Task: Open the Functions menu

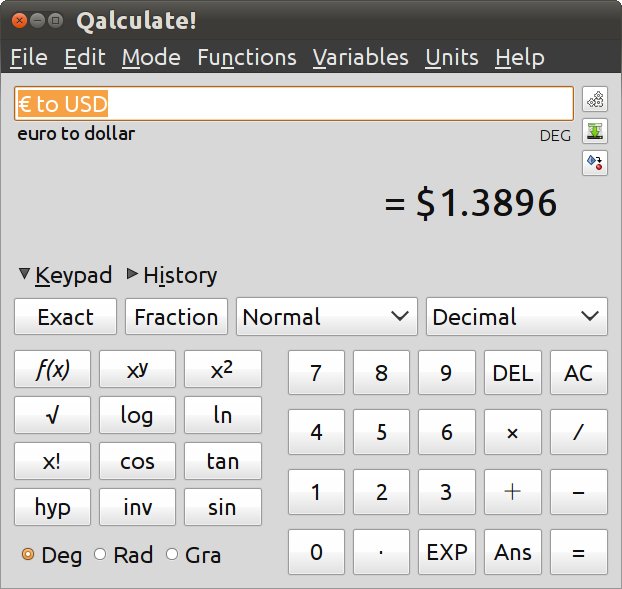Action: [x=247, y=58]
